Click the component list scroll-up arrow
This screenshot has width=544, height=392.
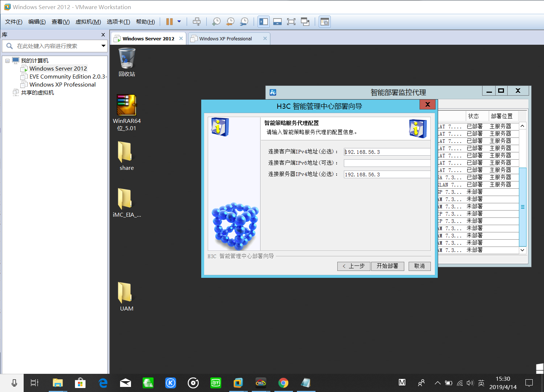pos(523,126)
